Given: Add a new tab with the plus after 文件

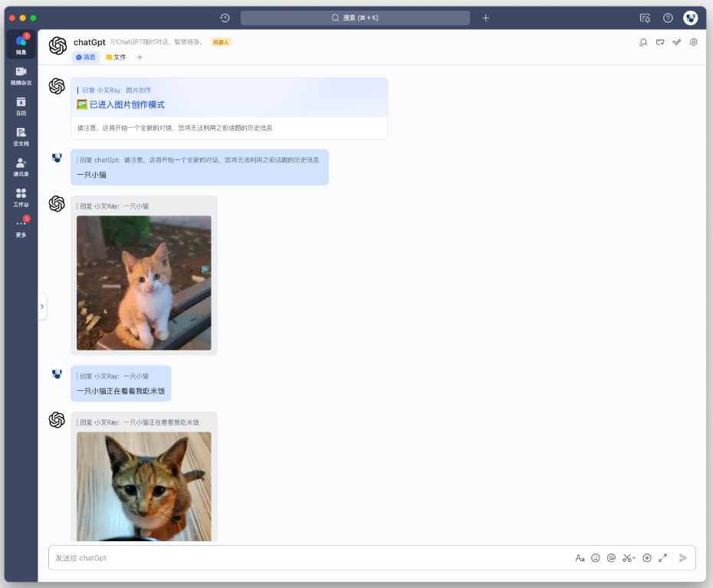Looking at the screenshot, I should click(140, 57).
